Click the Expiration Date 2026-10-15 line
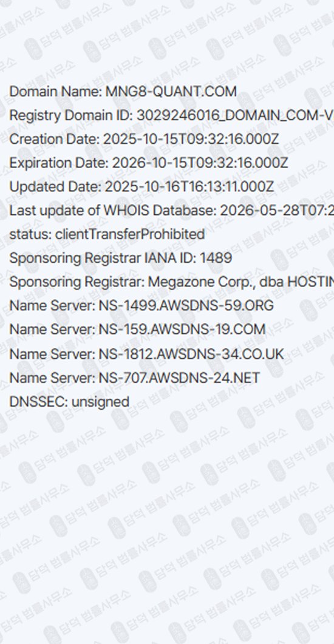Screen dimensions: 334x644 click(x=148, y=163)
